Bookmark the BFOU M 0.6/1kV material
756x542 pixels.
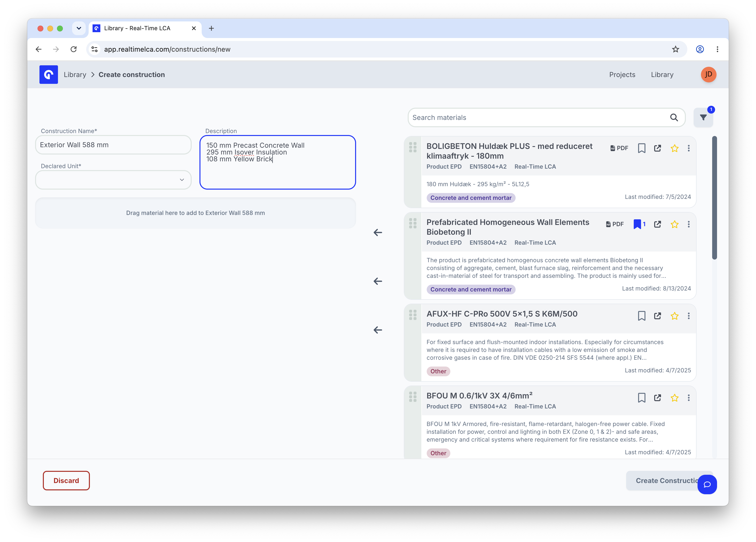click(641, 397)
